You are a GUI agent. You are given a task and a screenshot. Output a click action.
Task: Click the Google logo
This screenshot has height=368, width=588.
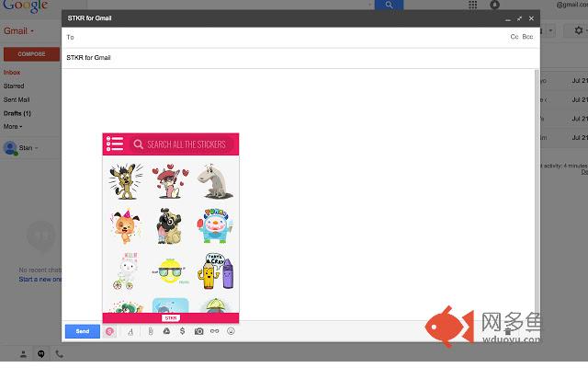point(26,6)
